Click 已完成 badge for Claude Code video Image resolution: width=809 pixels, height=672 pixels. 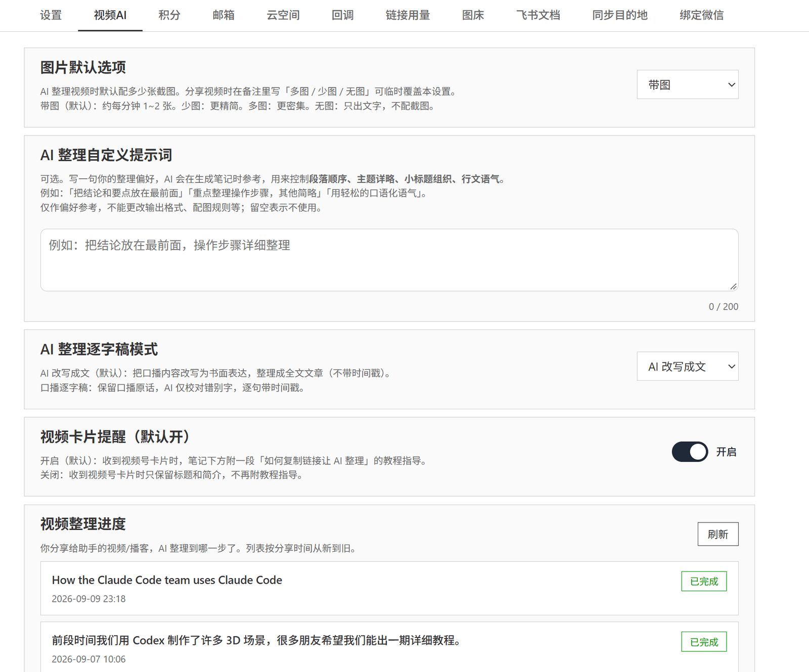[x=704, y=582]
